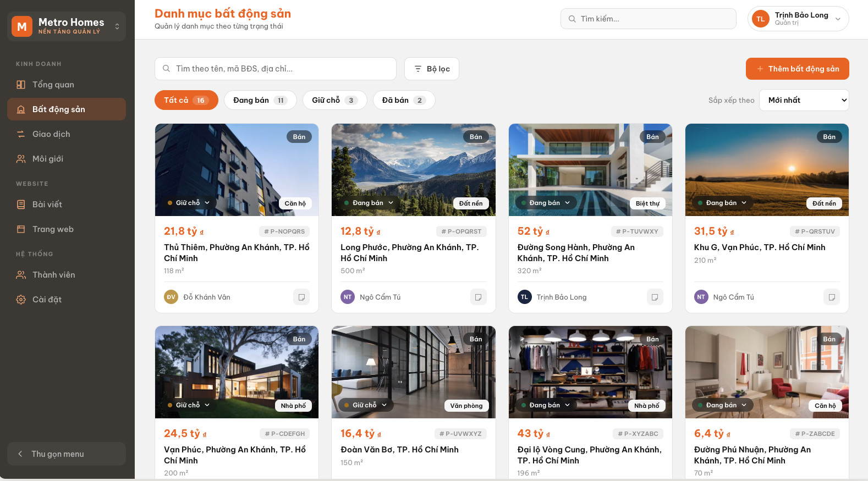The image size is (868, 481).
Task: Show Giữ chỗ filter tab
Action: [335, 100]
